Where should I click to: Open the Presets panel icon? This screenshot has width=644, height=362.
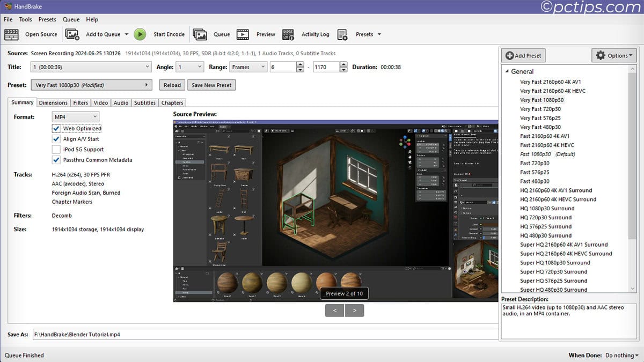[342, 34]
